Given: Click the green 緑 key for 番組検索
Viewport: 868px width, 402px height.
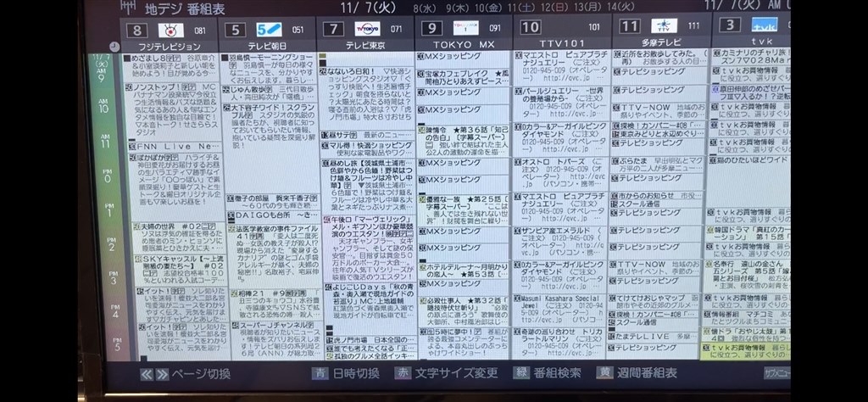Looking at the screenshot, I should [521, 372].
